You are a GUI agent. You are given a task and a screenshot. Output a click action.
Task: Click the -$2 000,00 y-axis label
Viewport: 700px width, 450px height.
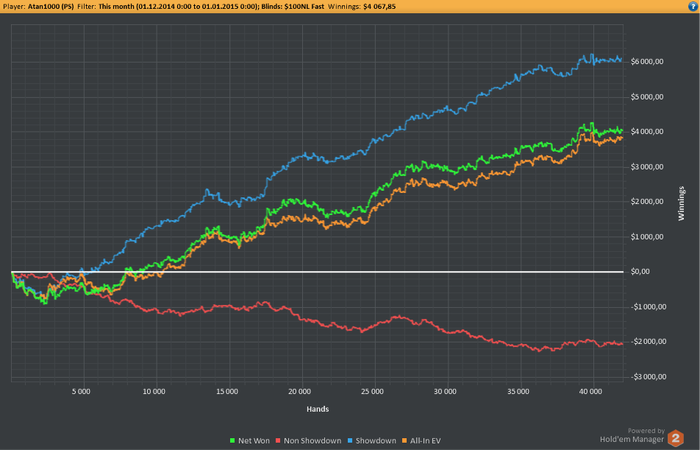(648, 342)
